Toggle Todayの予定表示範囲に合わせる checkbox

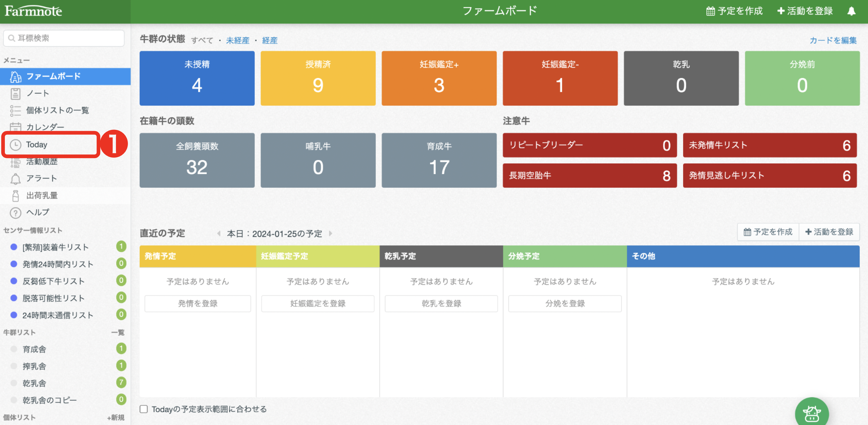pyautogui.click(x=144, y=409)
